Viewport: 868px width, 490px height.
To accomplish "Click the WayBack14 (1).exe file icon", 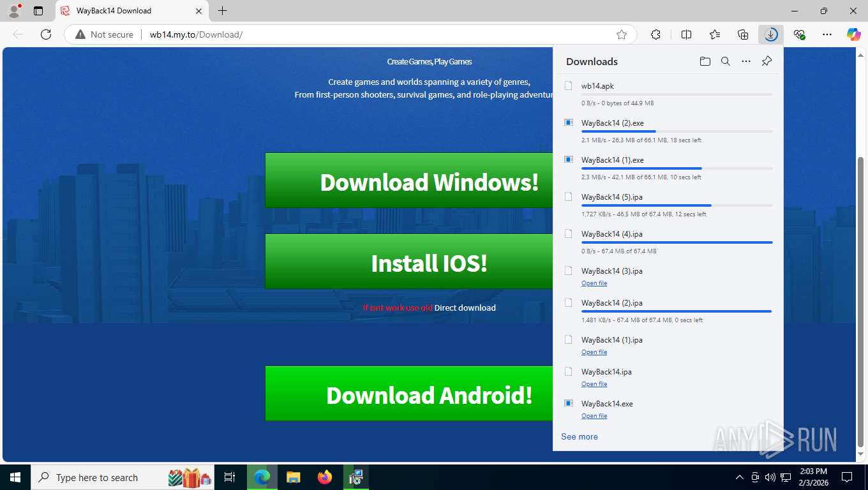I will 569,160.
